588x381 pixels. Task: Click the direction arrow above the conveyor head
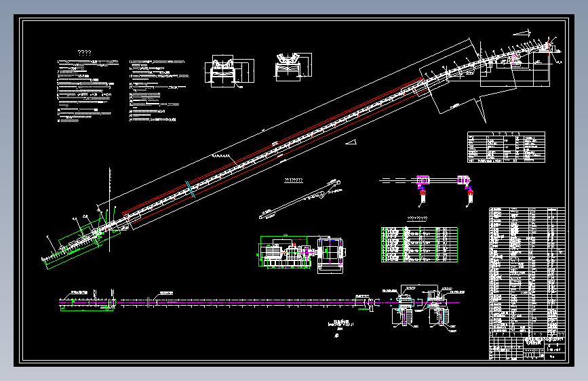(522, 33)
